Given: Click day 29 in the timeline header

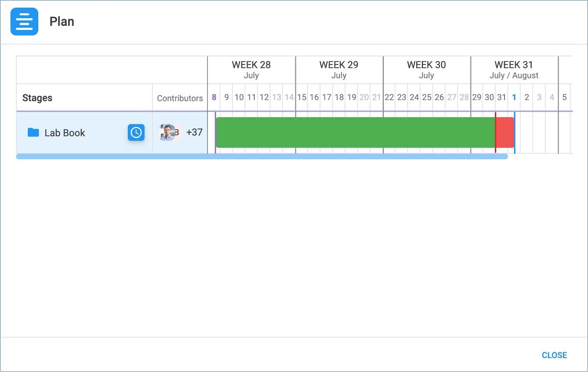Looking at the screenshot, I should pos(477,97).
